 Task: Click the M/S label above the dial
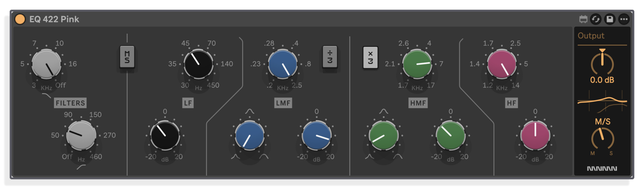pos(602,122)
